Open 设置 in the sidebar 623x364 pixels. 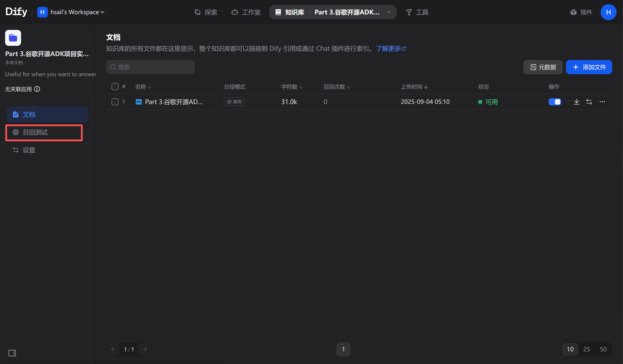[47, 150]
